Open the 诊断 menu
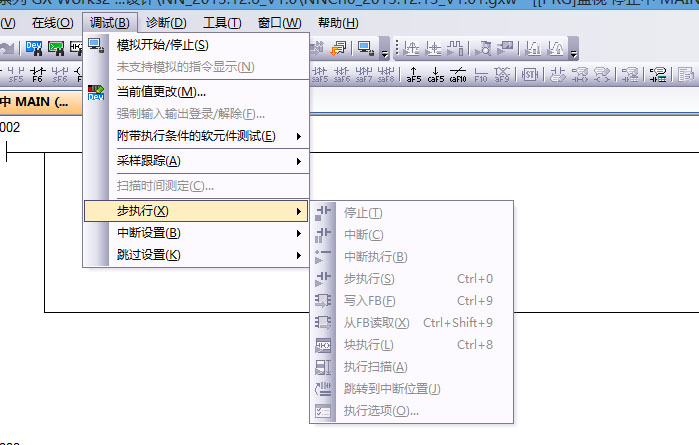This screenshot has width=699, height=445. click(165, 22)
